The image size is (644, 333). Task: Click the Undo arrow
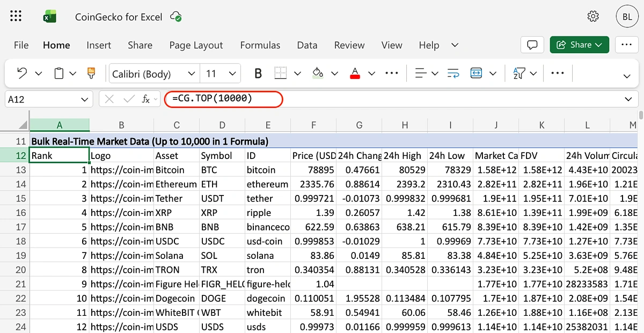point(22,73)
